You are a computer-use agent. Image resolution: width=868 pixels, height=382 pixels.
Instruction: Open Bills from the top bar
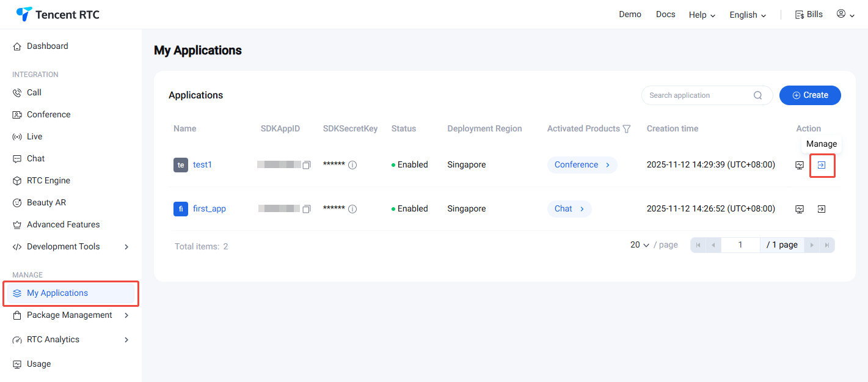click(x=809, y=15)
